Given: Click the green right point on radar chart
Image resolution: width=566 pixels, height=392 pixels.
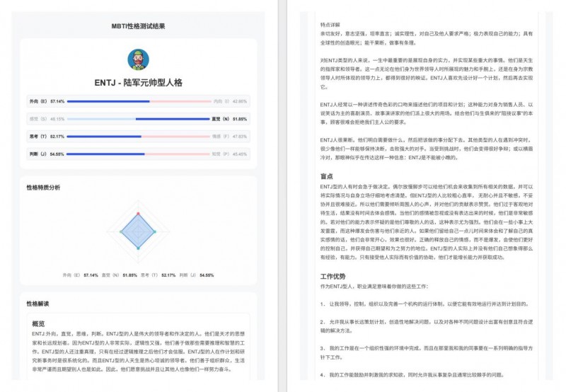Looking at the screenshot, I should coord(156,231).
